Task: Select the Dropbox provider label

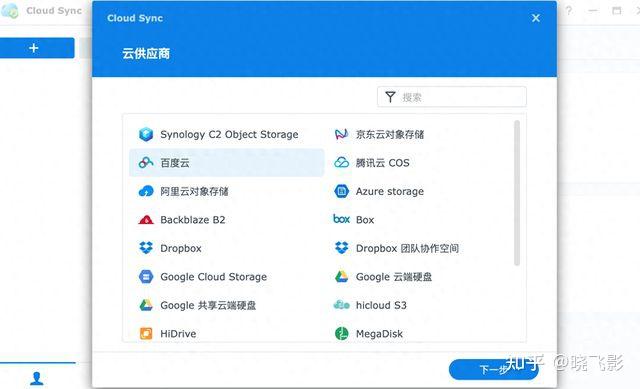Action: coord(181,248)
